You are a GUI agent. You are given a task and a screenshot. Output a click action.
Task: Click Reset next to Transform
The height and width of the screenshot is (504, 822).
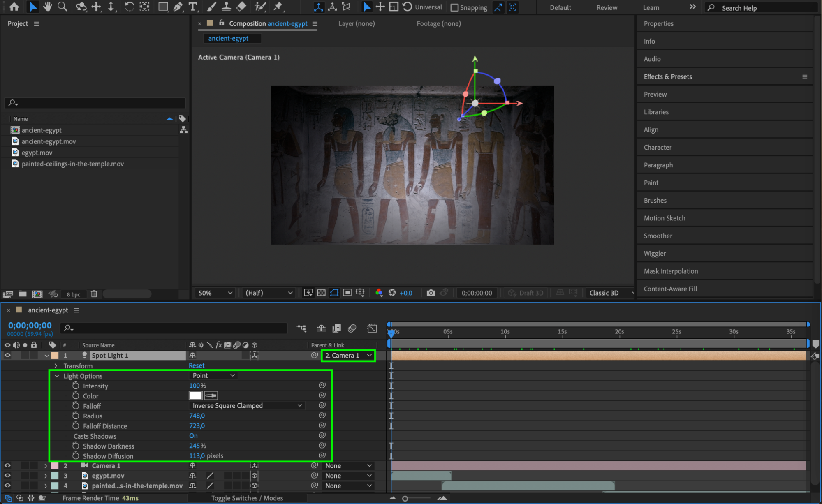(x=197, y=365)
